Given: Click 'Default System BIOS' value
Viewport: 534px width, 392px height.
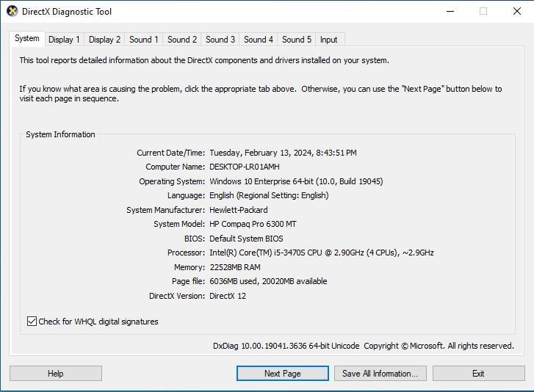Looking at the screenshot, I should [246, 239].
